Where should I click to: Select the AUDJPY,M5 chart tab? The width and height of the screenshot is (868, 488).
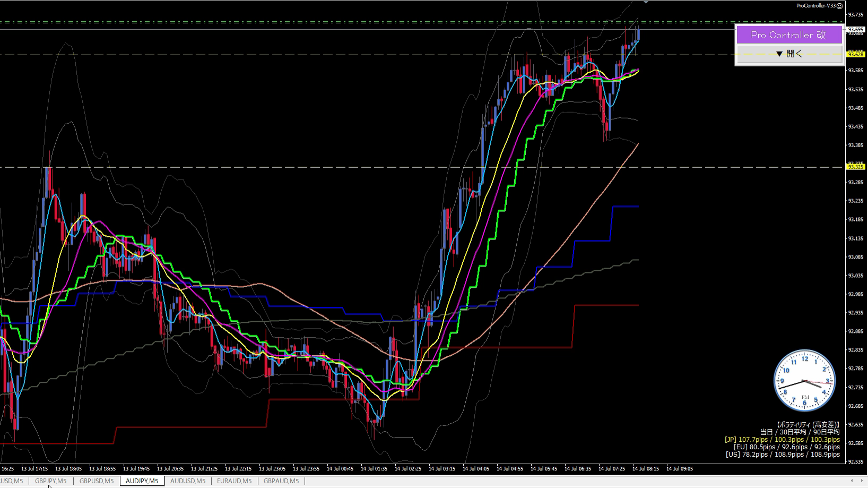pos(142,481)
